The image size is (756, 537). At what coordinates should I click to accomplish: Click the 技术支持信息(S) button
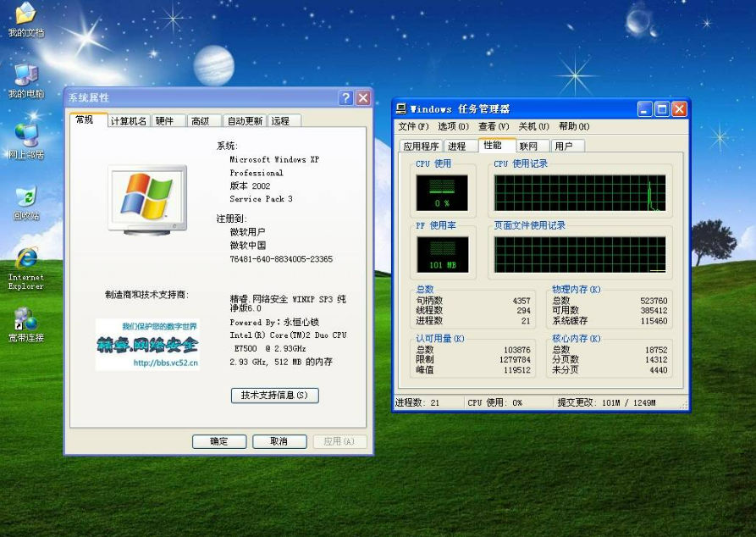275,396
